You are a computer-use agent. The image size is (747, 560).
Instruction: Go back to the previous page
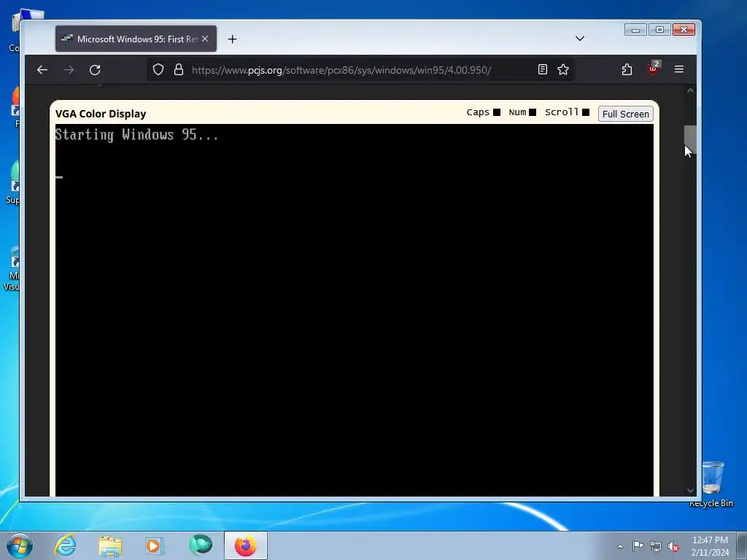point(42,70)
